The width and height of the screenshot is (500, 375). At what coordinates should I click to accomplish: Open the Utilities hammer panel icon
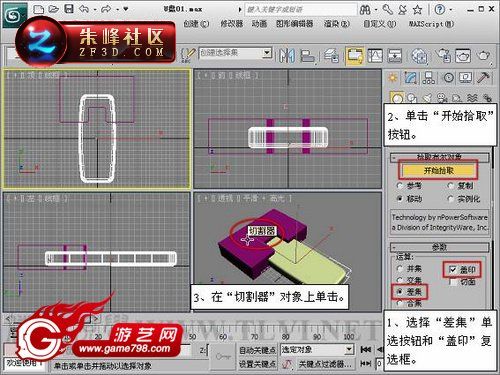pos(484,78)
